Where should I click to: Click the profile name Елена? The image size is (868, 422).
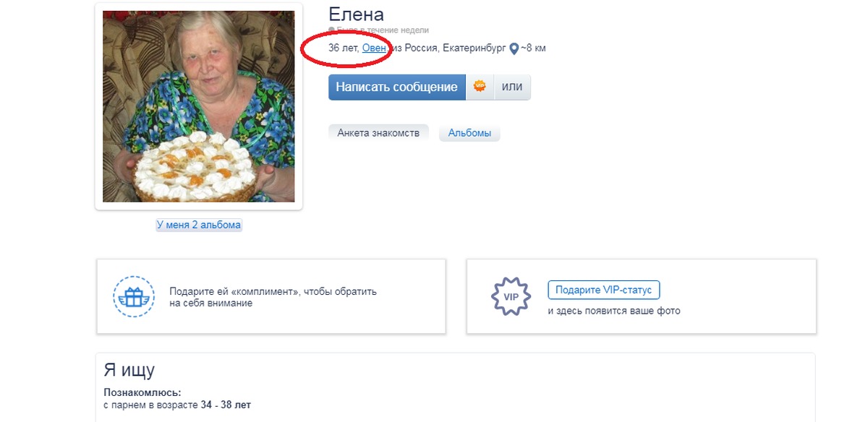(x=356, y=14)
